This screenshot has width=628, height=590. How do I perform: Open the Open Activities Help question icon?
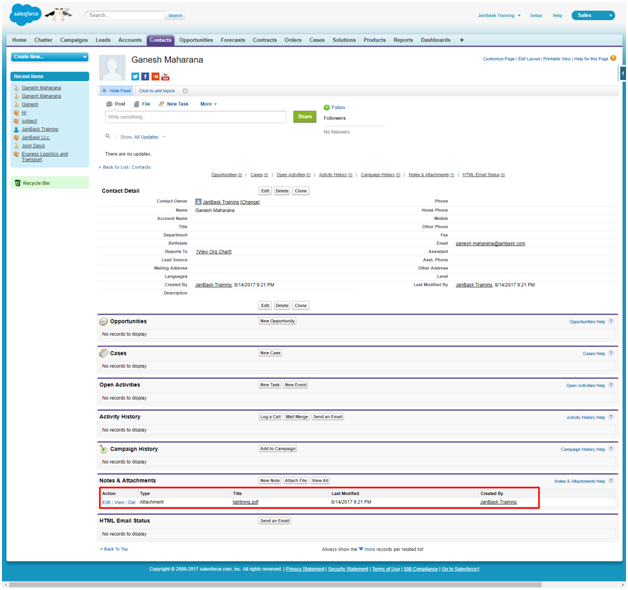[x=611, y=385]
